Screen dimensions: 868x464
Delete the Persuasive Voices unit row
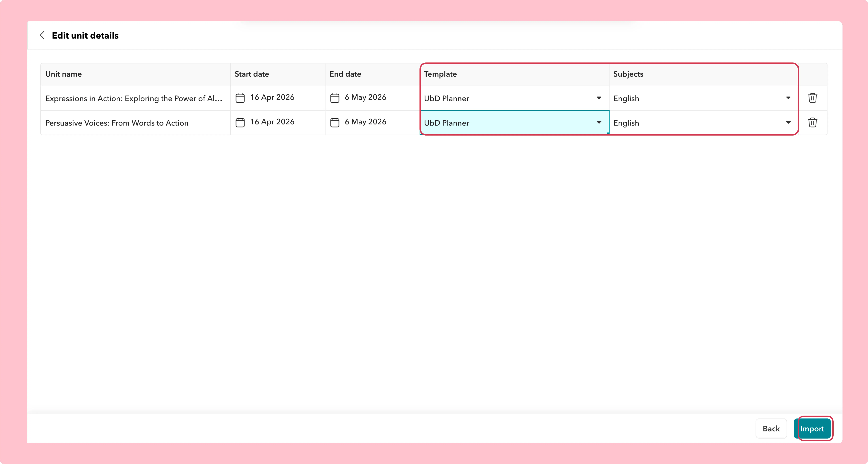[812, 123]
